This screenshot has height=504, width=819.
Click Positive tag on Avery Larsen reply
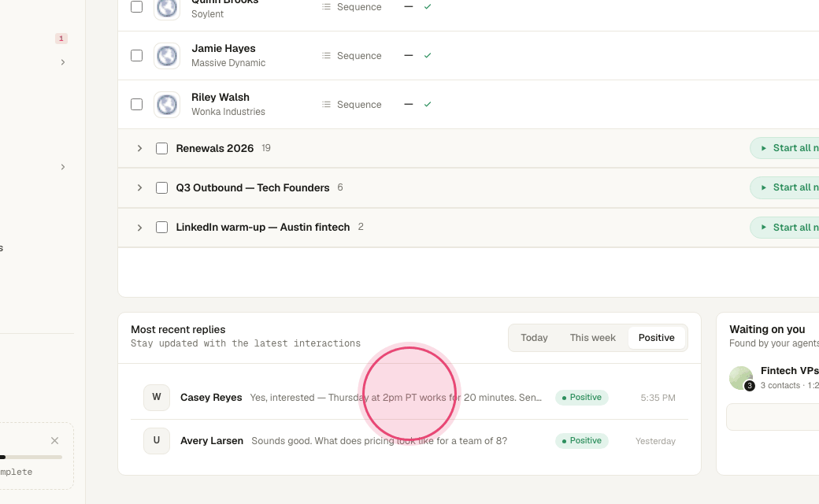pos(581,441)
